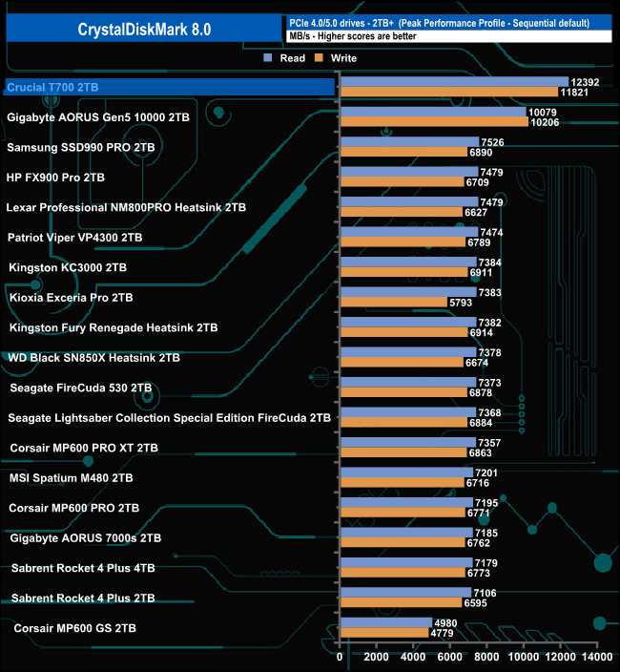Click the AORUS Gen5 read value 10079
Image resolution: width=620 pixels, height=672 pixels.
(543, 112)
